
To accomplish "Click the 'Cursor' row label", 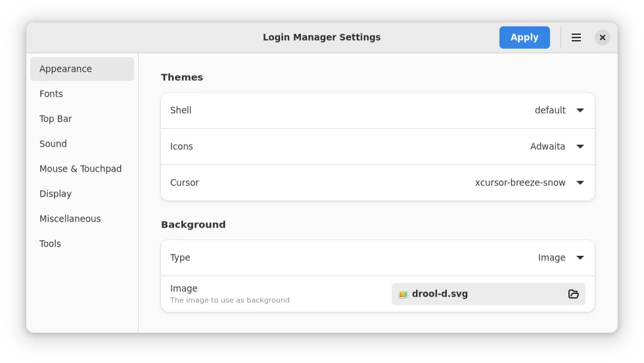I will (x=185, y=183).
